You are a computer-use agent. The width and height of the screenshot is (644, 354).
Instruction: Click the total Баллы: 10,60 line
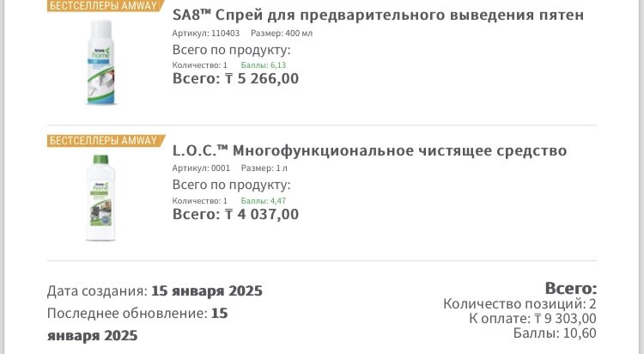555,333
